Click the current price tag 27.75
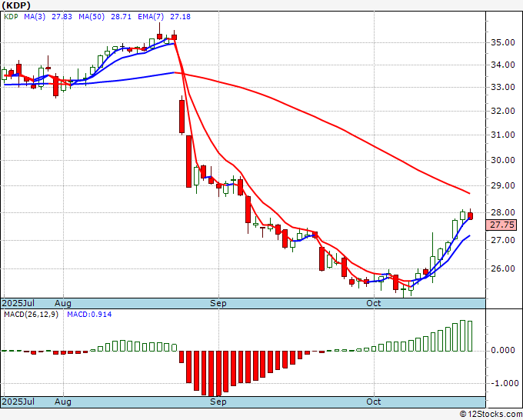The width and height of the screenshot is (523, 420). pos(501,225)
